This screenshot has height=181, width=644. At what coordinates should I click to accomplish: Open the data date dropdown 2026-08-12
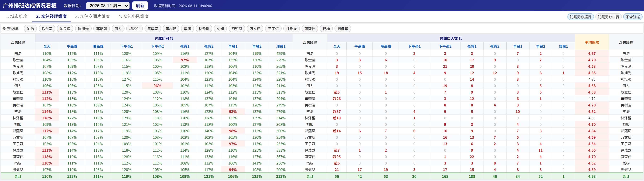(108, 6)
